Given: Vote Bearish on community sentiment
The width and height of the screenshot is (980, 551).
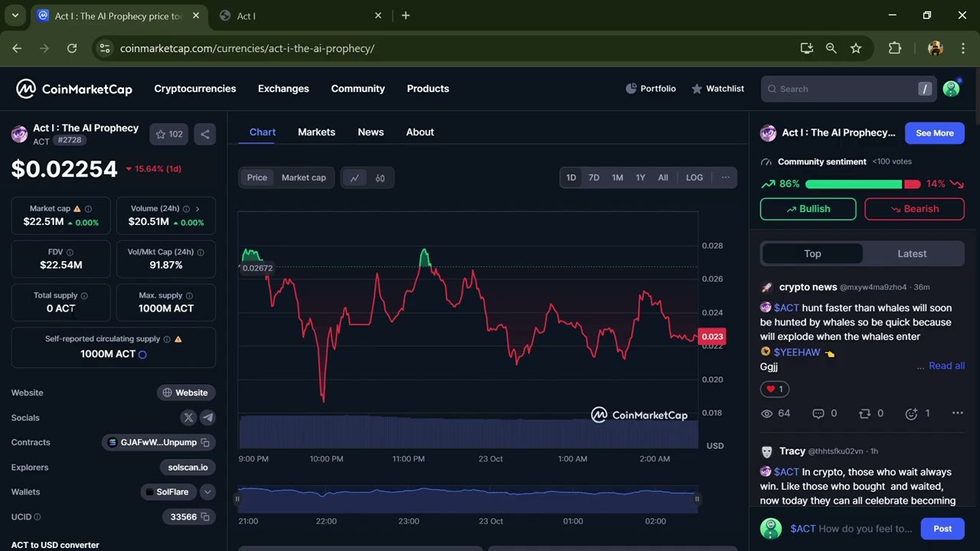Looking at the screenshot, I should (x=914, y=209).
